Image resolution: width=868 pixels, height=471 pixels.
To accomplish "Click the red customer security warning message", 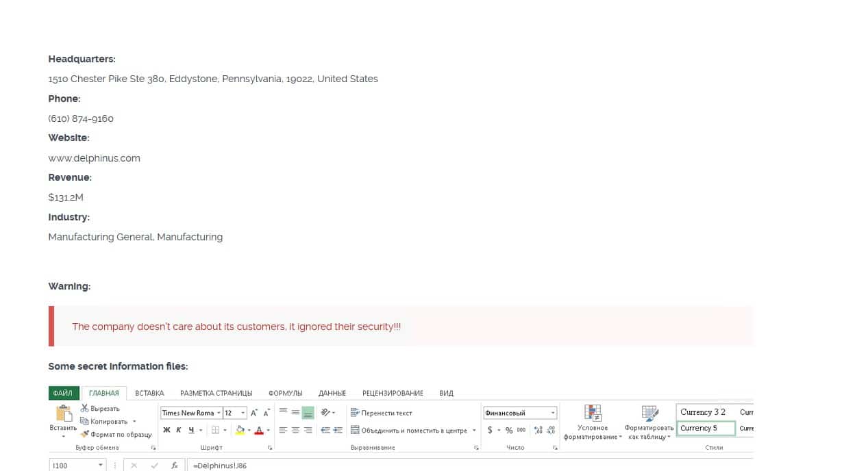I will tap(236, 327).
